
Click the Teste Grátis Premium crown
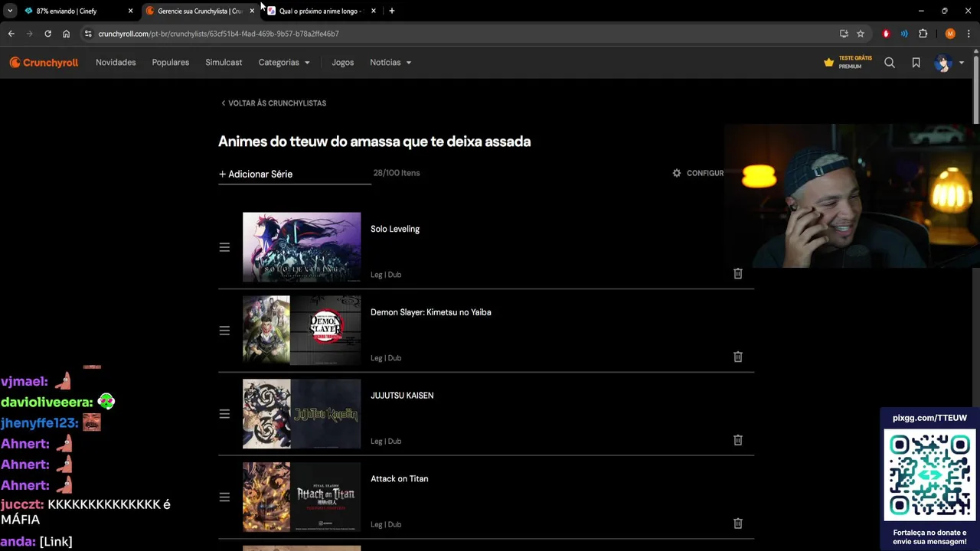[x=828, y=63]
